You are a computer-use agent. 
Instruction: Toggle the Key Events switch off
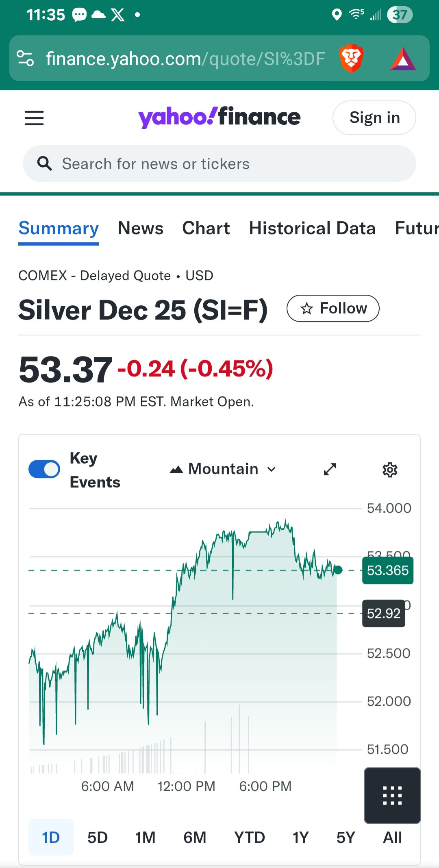(x=44, y=469)
